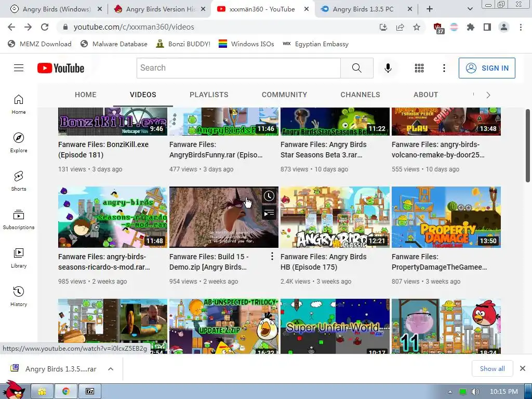Show more channel tabs with right arrow
Viewport: 532px width, 399px height.
coord(488,95)
